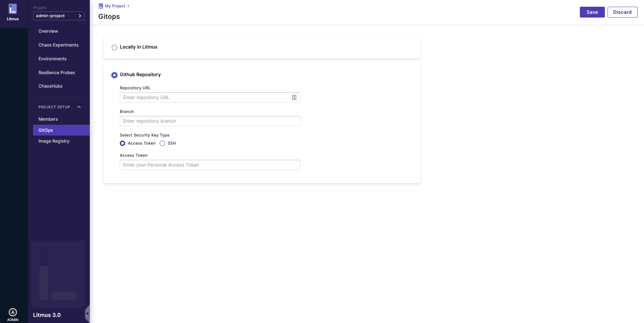Click the Personal Access Token input

(x=210, y=165)
